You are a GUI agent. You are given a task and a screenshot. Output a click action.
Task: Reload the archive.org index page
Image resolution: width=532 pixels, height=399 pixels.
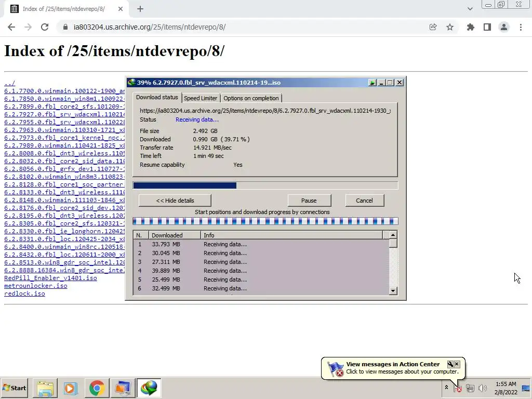[45, 27]
